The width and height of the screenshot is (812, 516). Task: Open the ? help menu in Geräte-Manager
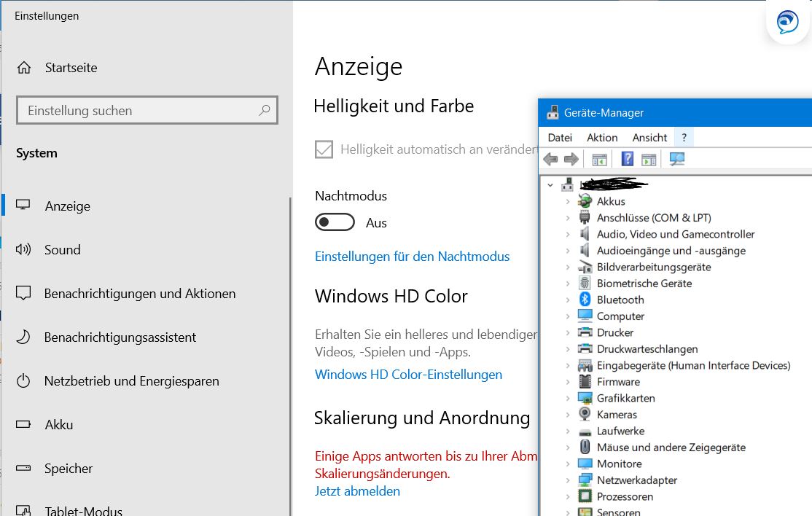pyautogui.click(x=684, y=138)
